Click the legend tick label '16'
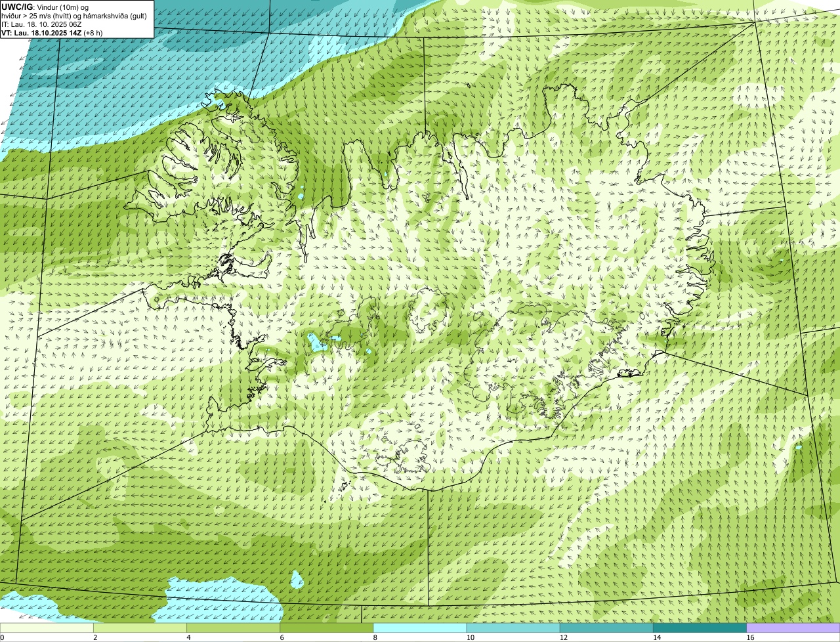The image size is (840, 642). click(750, 637)
